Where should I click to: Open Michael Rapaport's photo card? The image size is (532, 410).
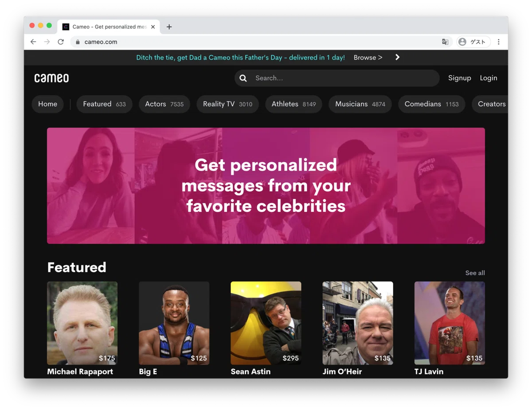tap(82, 323)
